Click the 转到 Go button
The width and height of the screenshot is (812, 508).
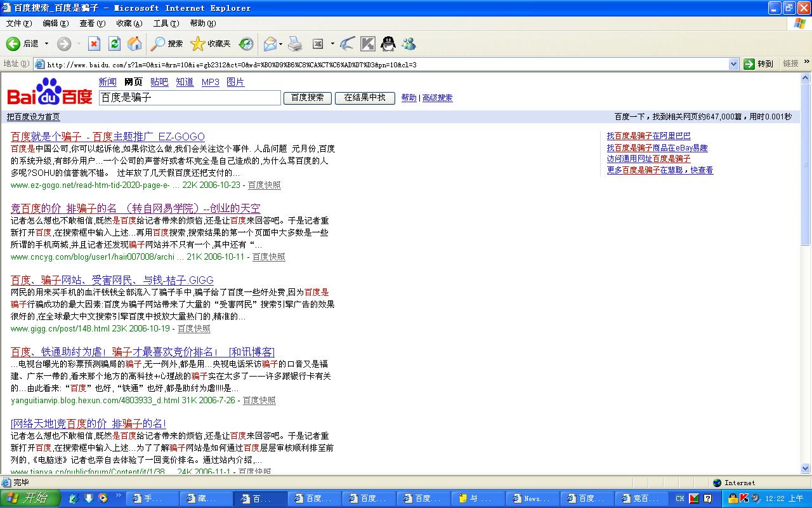(759, 64)
